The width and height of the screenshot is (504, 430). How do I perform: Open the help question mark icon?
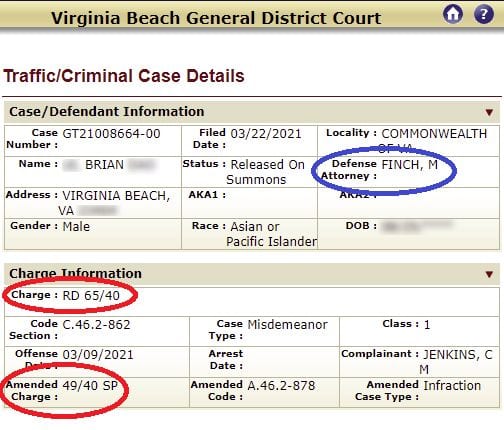tap(484, 14)
